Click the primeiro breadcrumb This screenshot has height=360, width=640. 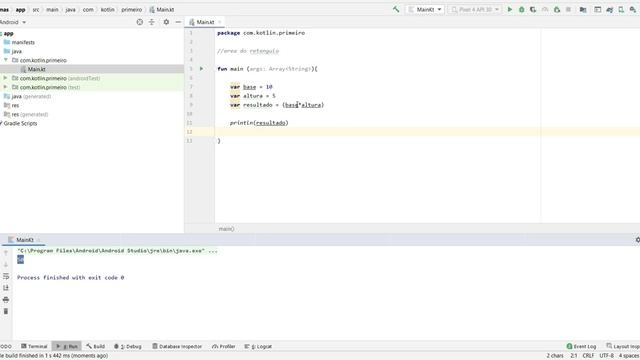point(131,9)
